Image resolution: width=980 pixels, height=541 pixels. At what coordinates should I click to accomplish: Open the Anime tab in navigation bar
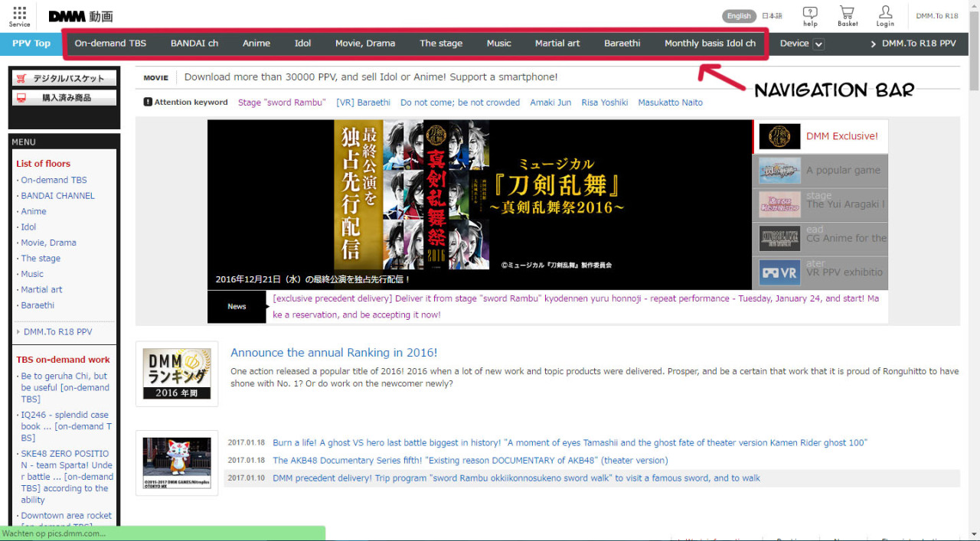pyautogui.click(x=256, y=44)
